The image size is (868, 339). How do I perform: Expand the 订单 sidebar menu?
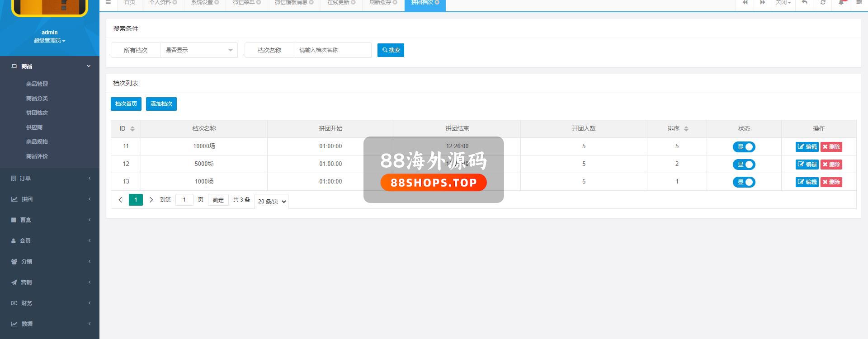tap(50, 179)
